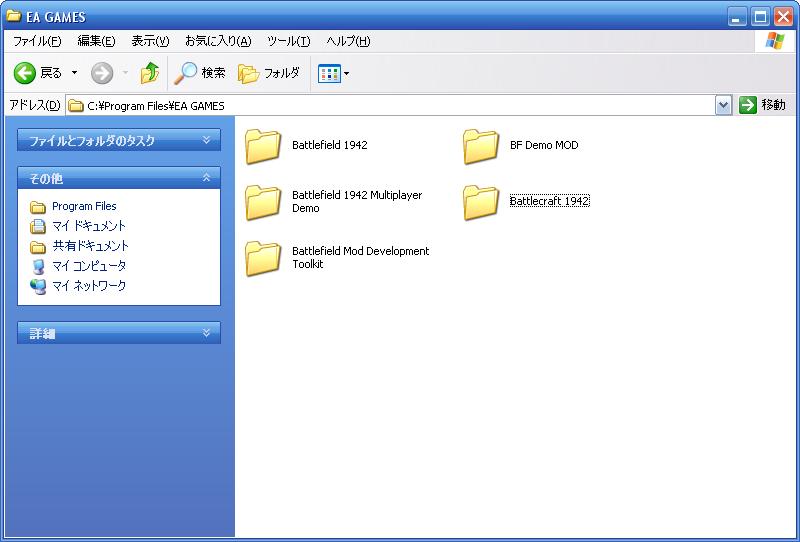Open the Program Files link
This screenshot has height=542, width=800.
coord(84,206)
